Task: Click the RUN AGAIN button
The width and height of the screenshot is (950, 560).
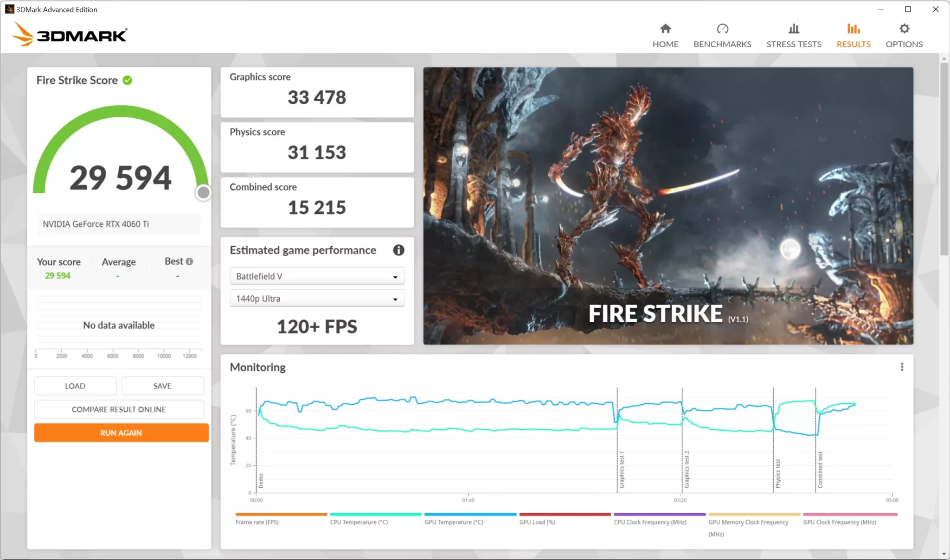Action: pyautogui.click(x=120, y=433)
